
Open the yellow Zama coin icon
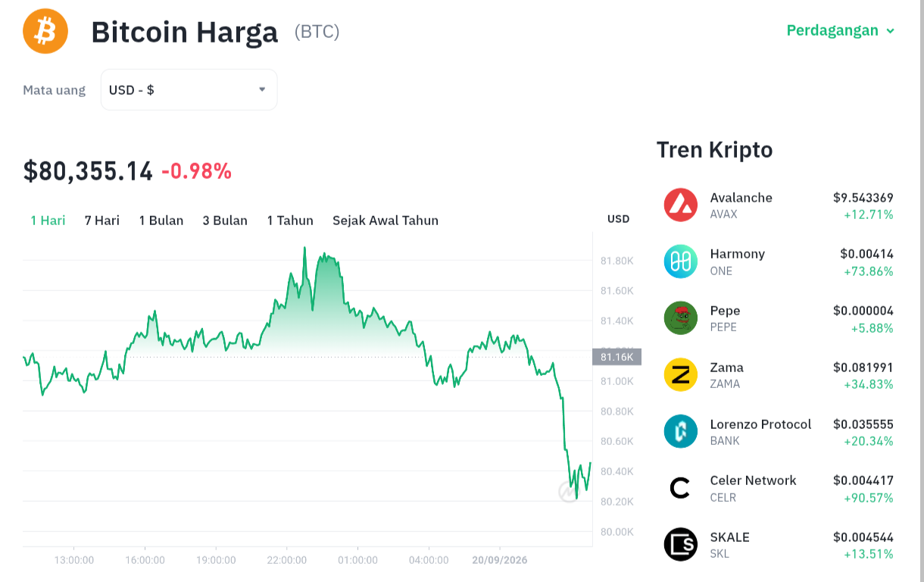pyautogui.click(x=680, y=375)
